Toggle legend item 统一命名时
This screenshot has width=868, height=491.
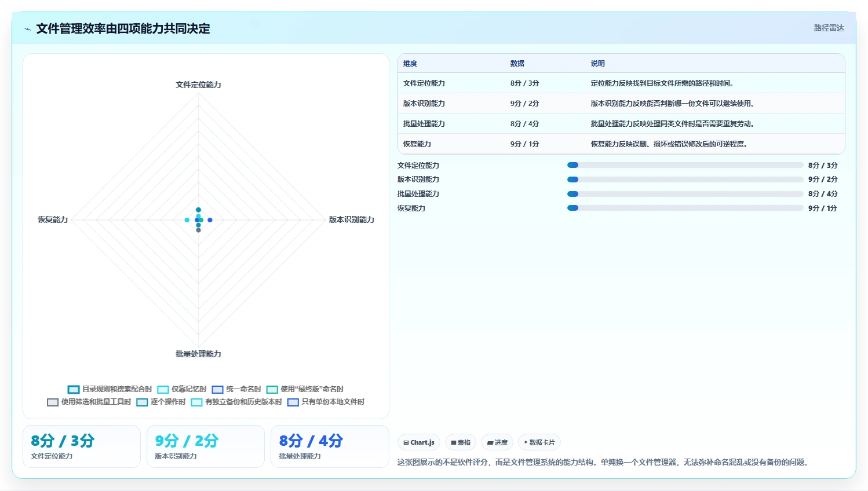236,389
